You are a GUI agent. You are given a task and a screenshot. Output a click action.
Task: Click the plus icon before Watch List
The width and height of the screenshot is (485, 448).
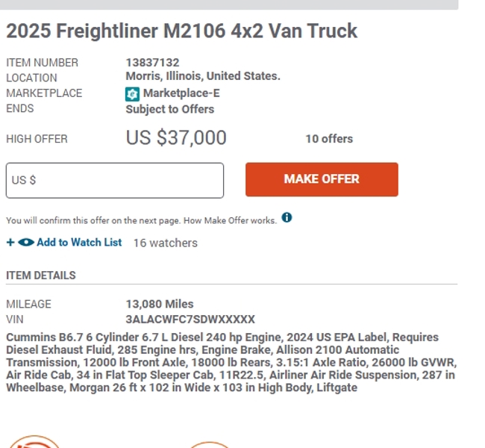click(x=10, y=243)
